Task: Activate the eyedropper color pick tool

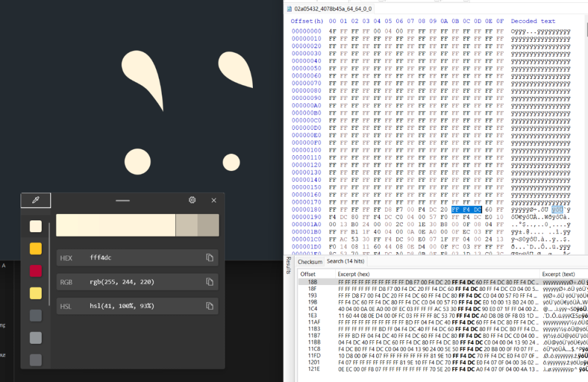Action: 35,200
